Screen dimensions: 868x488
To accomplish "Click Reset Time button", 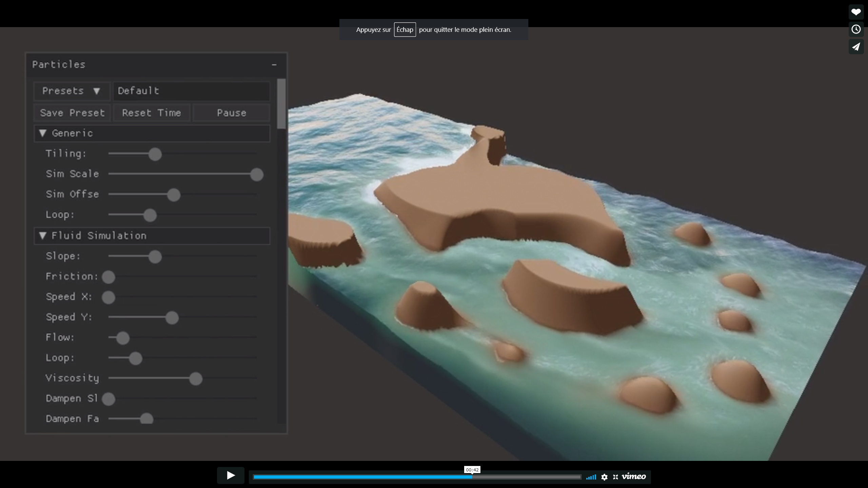I will (152, 113).
